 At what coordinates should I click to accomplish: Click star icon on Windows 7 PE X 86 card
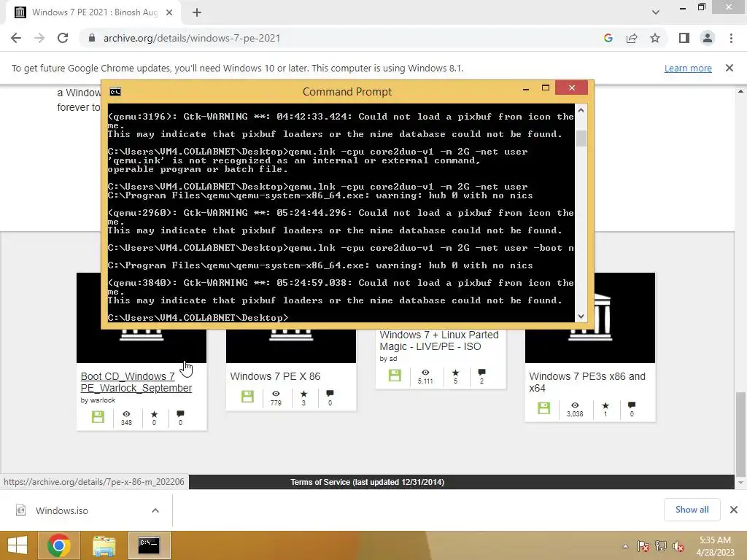pyautogui.click(x=303, y=394)
